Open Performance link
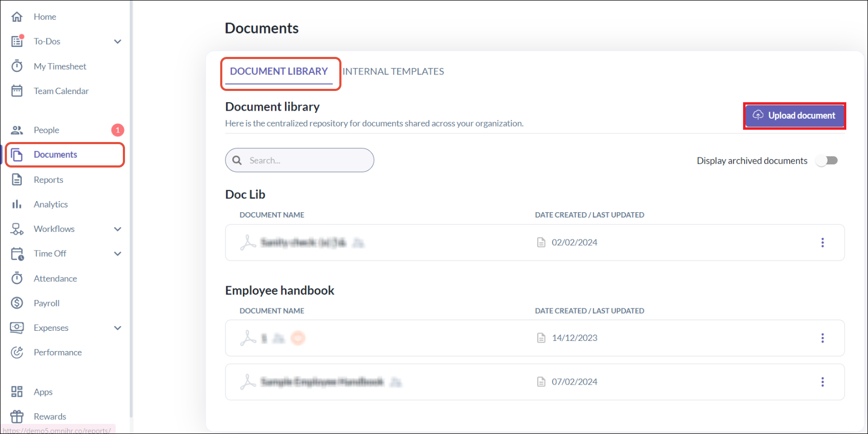Screen dimensions: 868x434 (x=57, y=353)
